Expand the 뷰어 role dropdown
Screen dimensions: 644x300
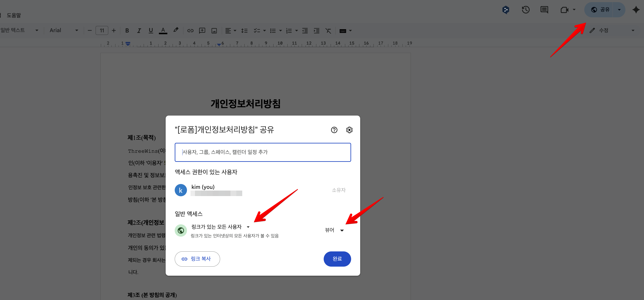(x=334, y=230)
